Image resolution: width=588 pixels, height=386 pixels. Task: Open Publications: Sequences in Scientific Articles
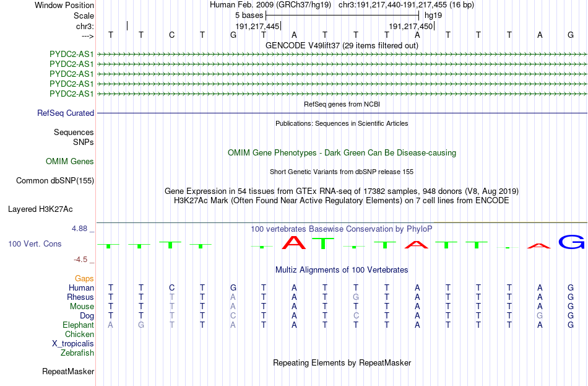(342, 123)
